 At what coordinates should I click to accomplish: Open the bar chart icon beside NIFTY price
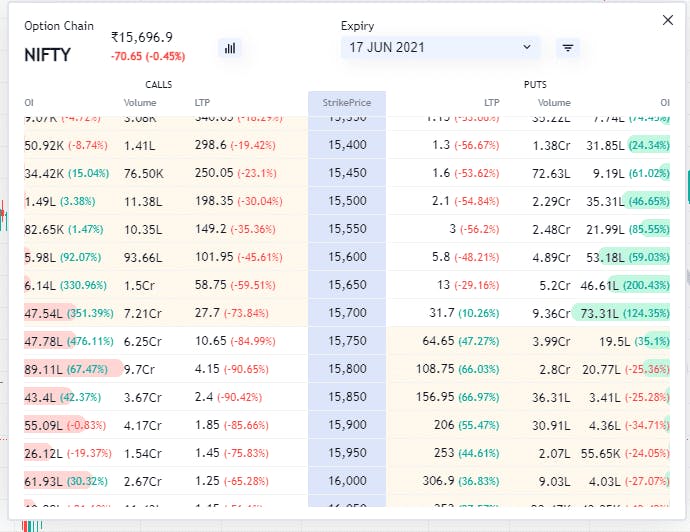[230, 48]
